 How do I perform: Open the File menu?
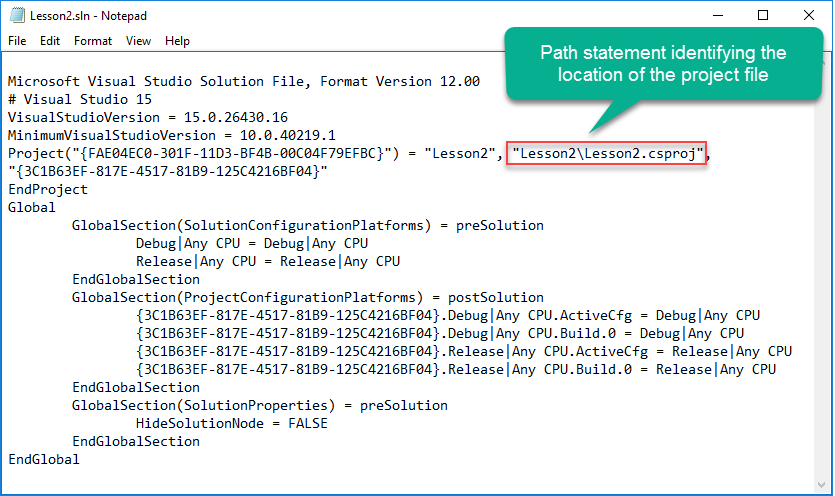click(17, 41)
